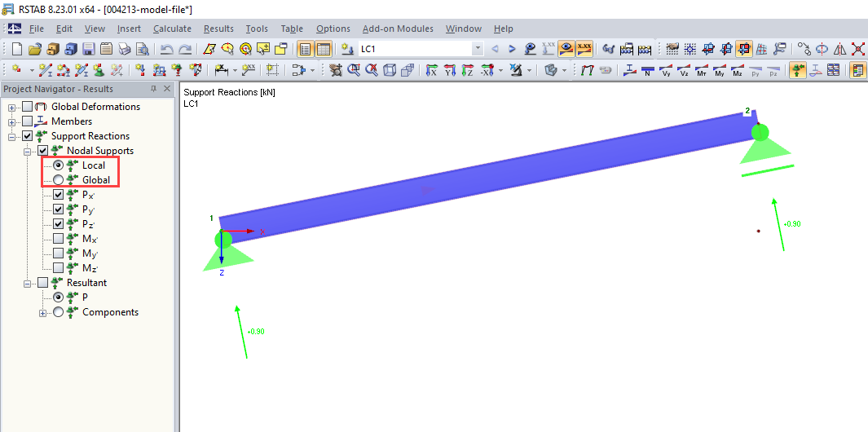This screenshot has width=868, height=432.
Task: Show shear force Vz diagram
Action: coord(685,70)
